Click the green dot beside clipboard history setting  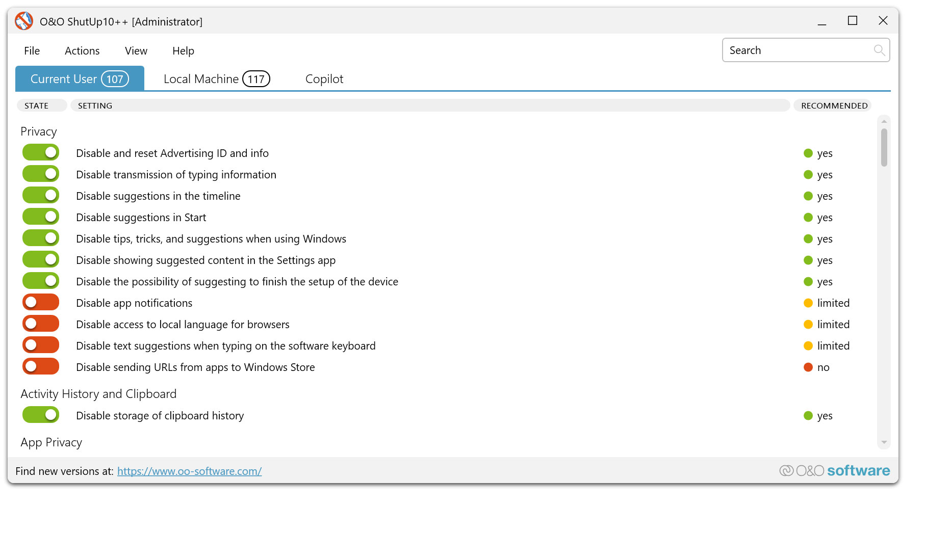[808, 415]
